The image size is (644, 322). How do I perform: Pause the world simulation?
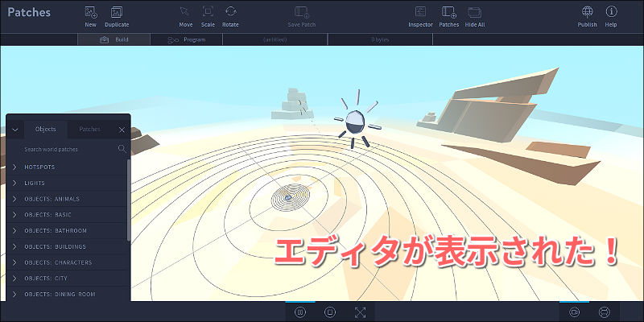click(300, 312)
